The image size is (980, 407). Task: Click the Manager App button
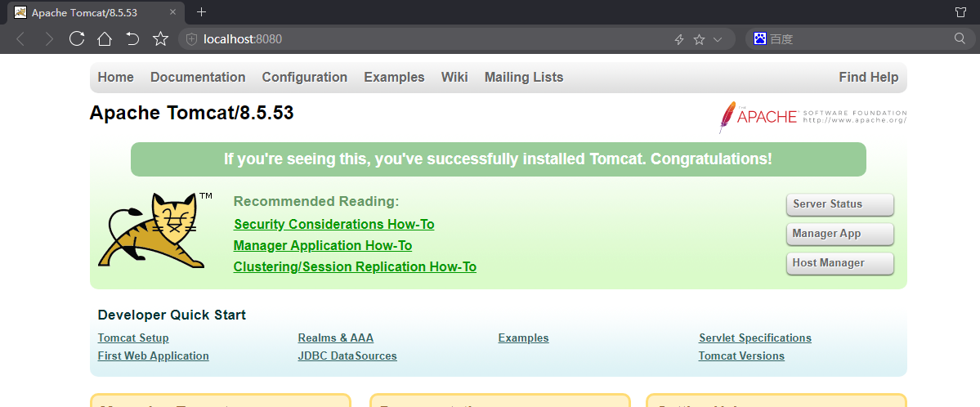pyautogui.click(x=840, y=234)
